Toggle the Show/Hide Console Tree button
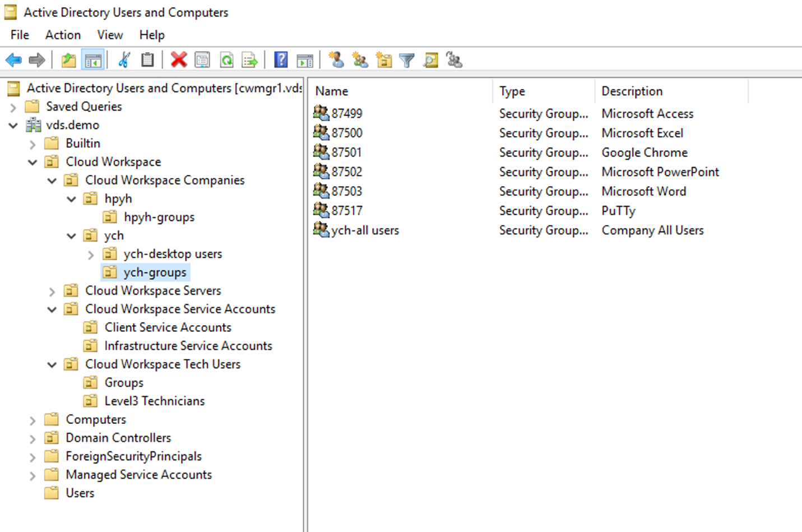The width and height of the screenshot is (802, 532). [x=93, y=60]
